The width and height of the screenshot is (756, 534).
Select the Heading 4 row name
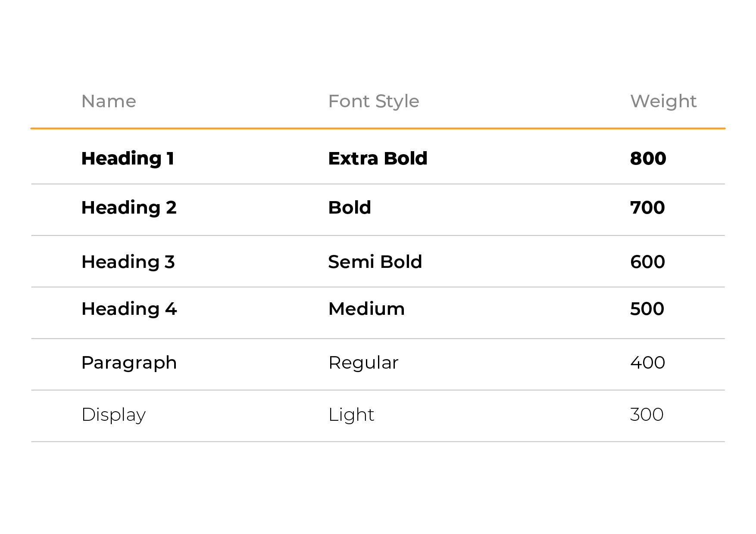129,310
